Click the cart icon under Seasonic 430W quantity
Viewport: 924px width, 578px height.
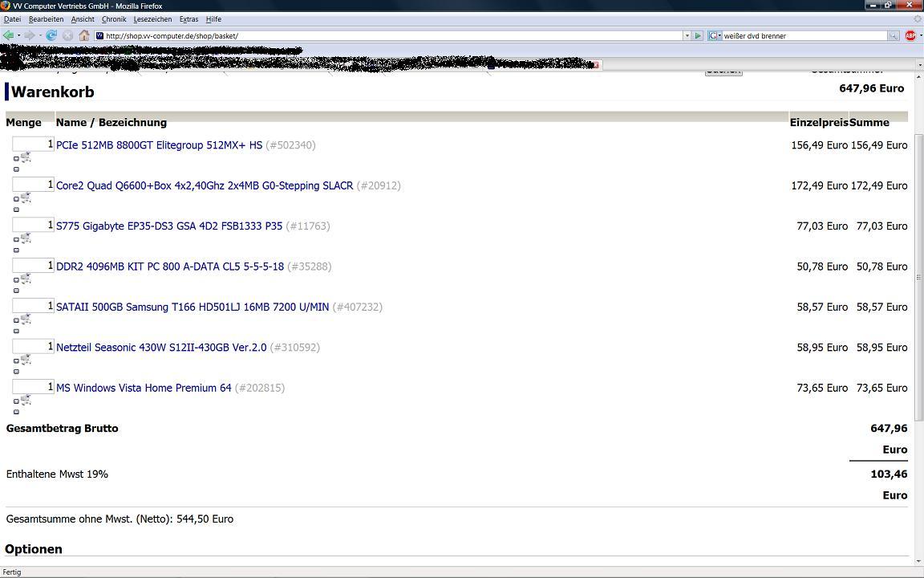(26, 359)
